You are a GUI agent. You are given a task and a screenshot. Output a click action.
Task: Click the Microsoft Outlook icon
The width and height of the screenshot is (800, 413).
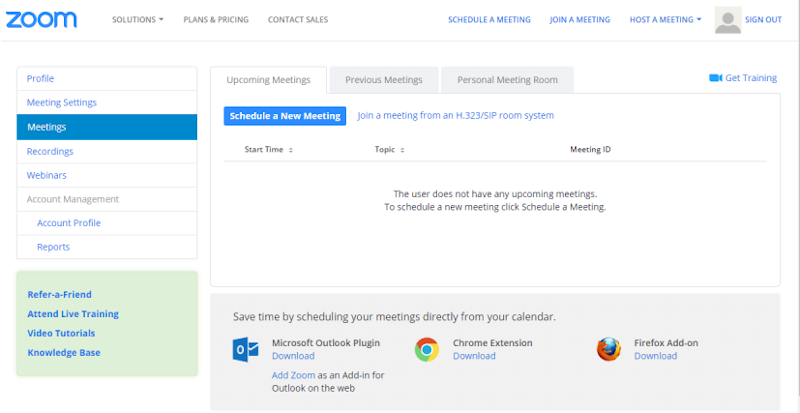point(245,349)
